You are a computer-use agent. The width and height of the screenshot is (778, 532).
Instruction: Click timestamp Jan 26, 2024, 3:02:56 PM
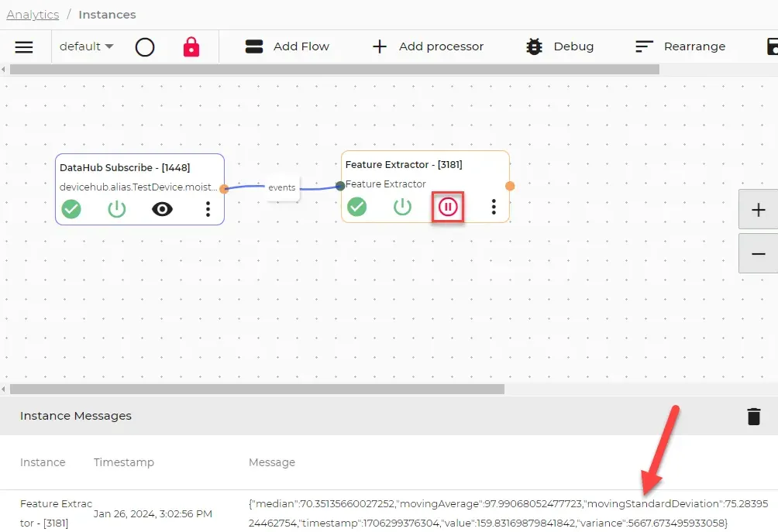(153, 513)
